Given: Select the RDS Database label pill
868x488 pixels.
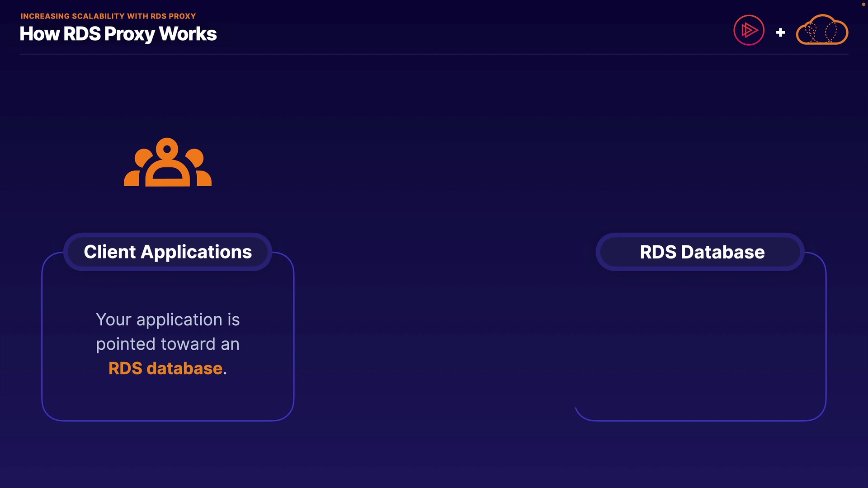Looking at the screenshot, I should point(702,252).
